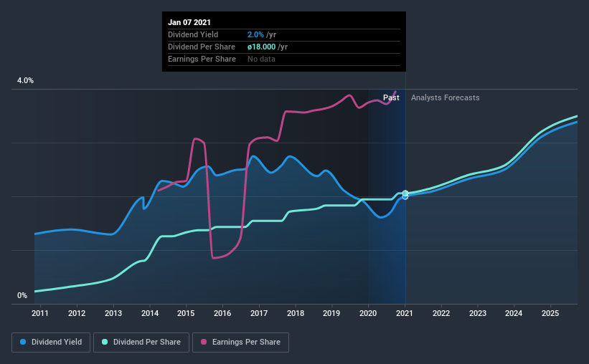
Task: Click the 2016 x-axis label
Action: coord(222,313)
